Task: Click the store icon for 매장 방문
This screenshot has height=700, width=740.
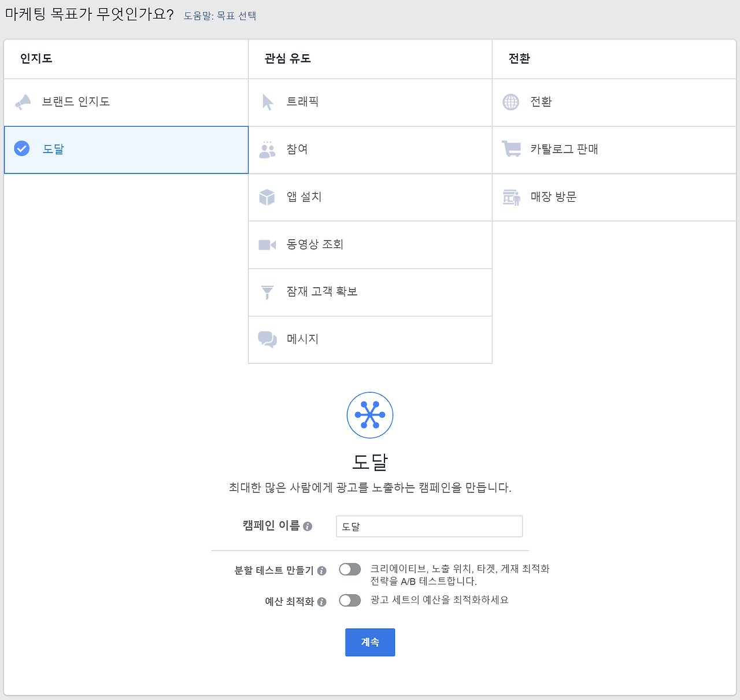Action: 511,197
